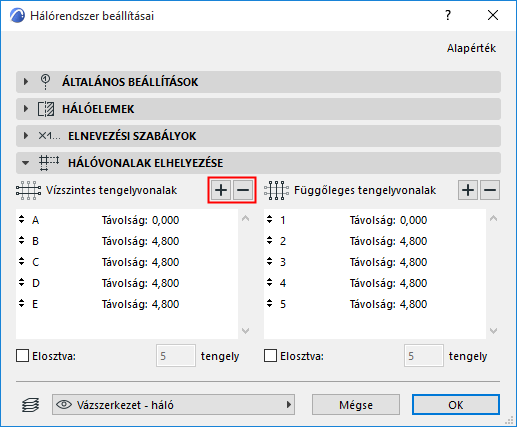
Task: Enable Elosztva for horizontal axes
Action: 22,356
